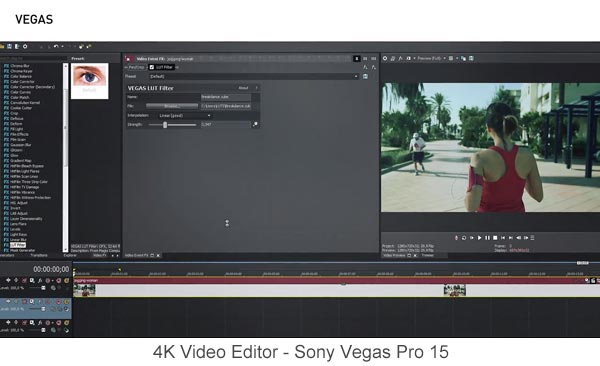Click the Record button in preview transport

click(x=456, y=238)
